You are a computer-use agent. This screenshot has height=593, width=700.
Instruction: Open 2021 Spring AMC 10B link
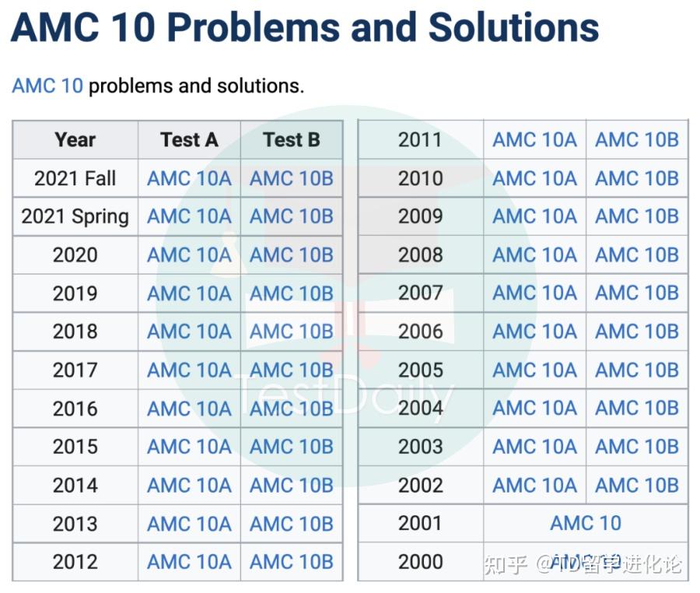292,216
